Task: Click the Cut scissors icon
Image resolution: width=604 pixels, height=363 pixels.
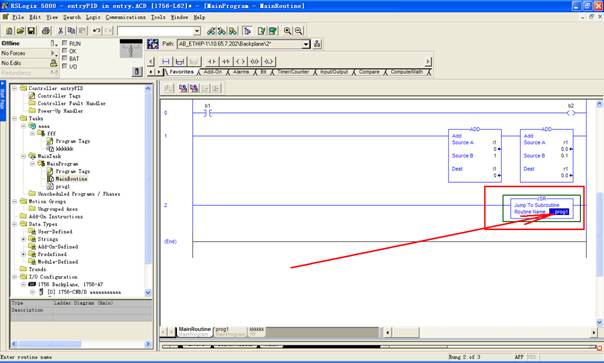Action: click(60, 31)
